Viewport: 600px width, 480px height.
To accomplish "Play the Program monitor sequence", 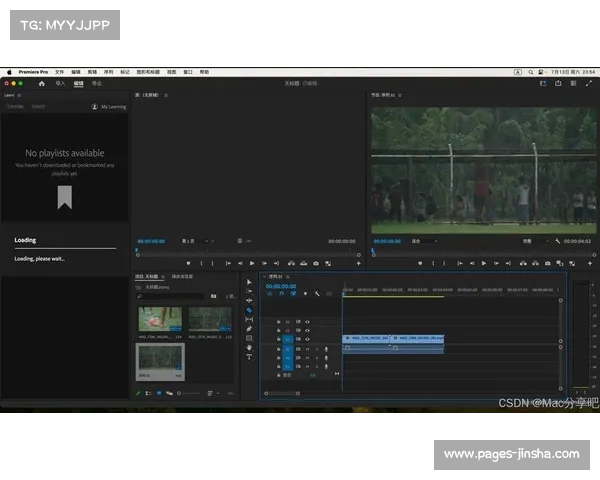I will (x=484, y=263).
